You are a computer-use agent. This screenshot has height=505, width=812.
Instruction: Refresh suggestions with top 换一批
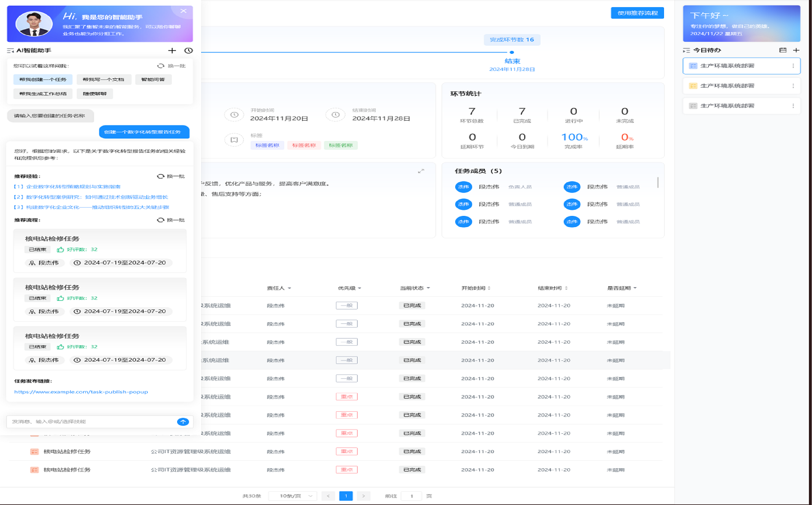(172, 66)
